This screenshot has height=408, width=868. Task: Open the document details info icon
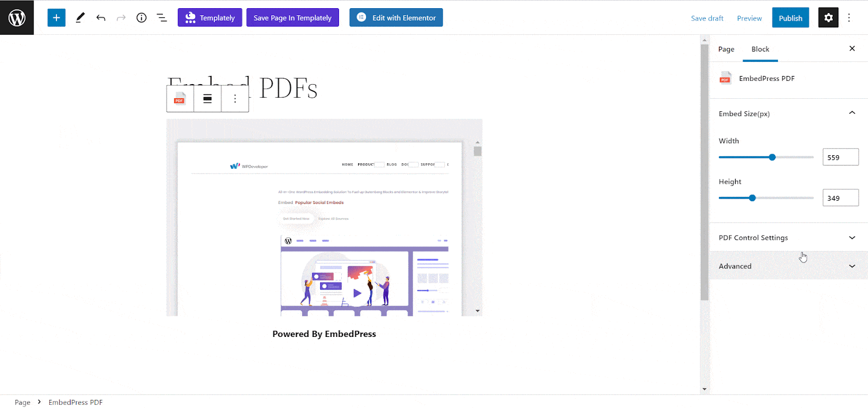coord(142,17)
